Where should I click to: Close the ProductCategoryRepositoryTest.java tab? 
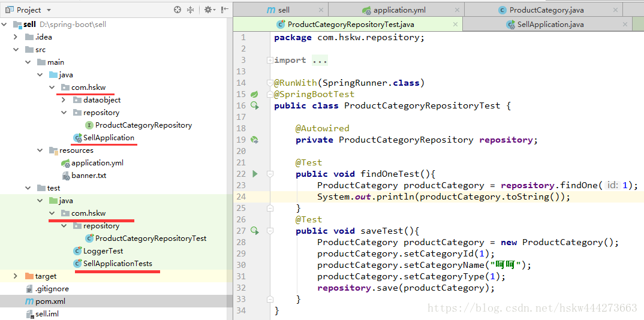click(455, 24)
